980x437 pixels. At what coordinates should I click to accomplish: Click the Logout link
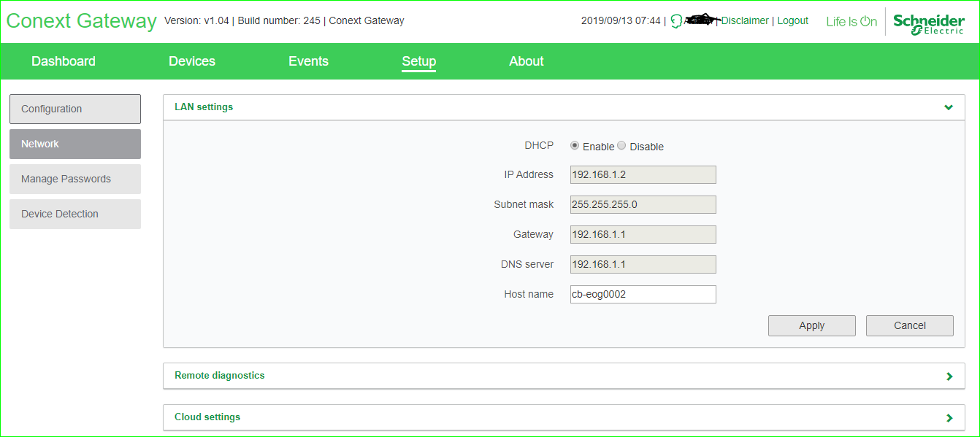pyautogui.click(x=792, y=21)
